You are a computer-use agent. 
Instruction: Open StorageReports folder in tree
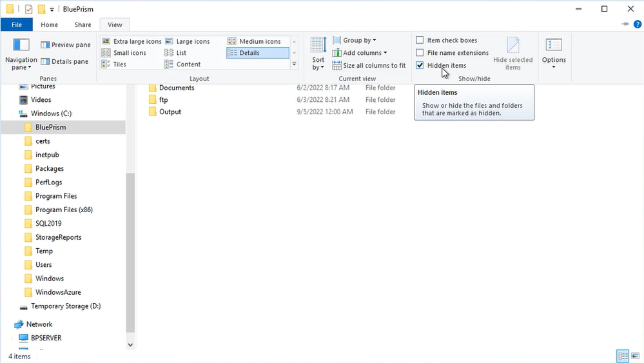coord(58,237)
